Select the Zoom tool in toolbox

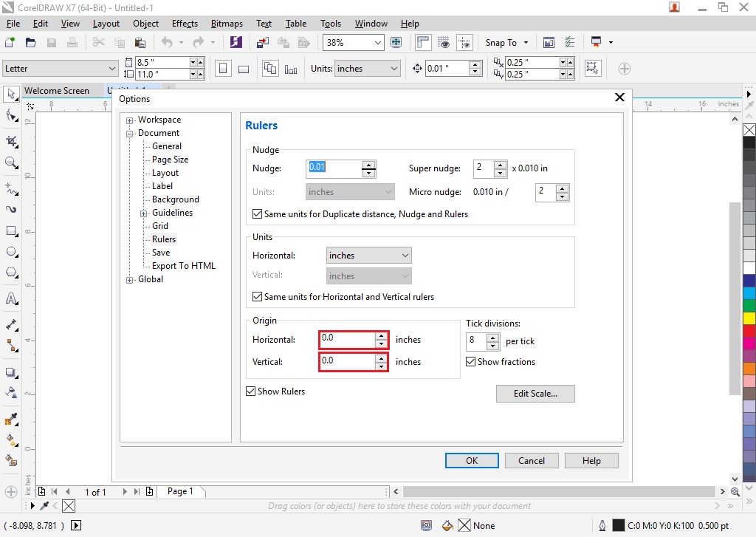(11, 163)
